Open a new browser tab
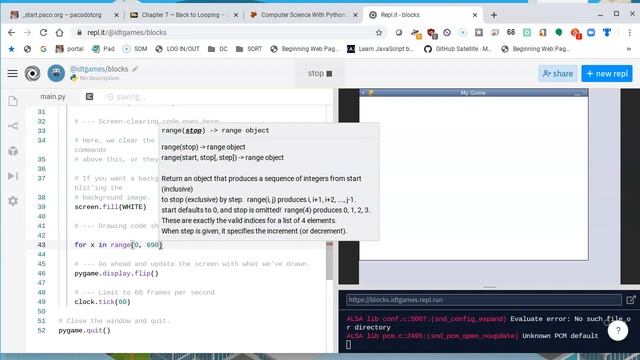 [494, 15]
